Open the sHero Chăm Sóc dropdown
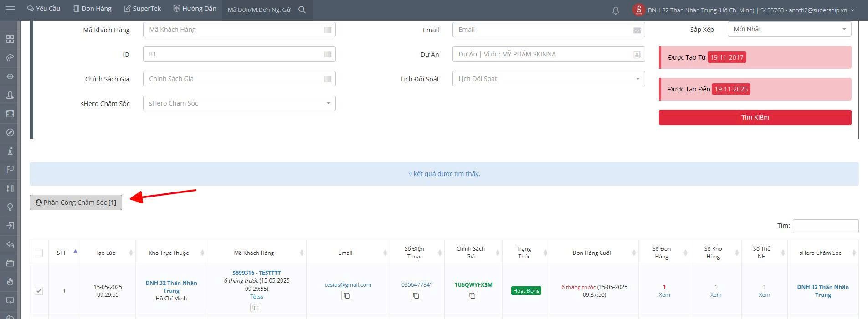 click(x=239, y=103)
